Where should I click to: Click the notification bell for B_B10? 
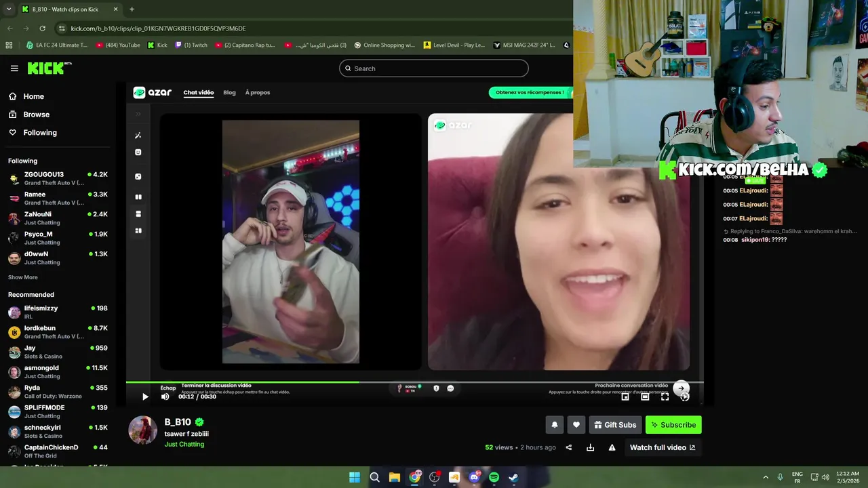554,425
